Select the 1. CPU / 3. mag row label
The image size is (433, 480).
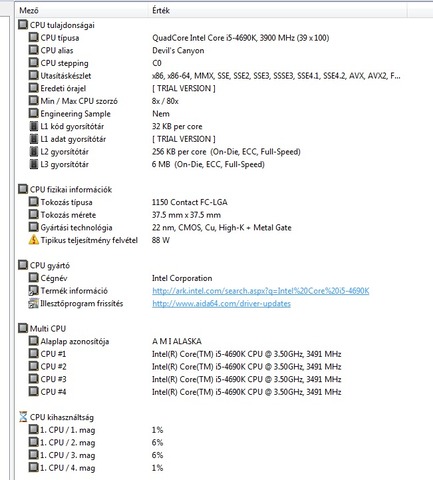click(68, 455)
